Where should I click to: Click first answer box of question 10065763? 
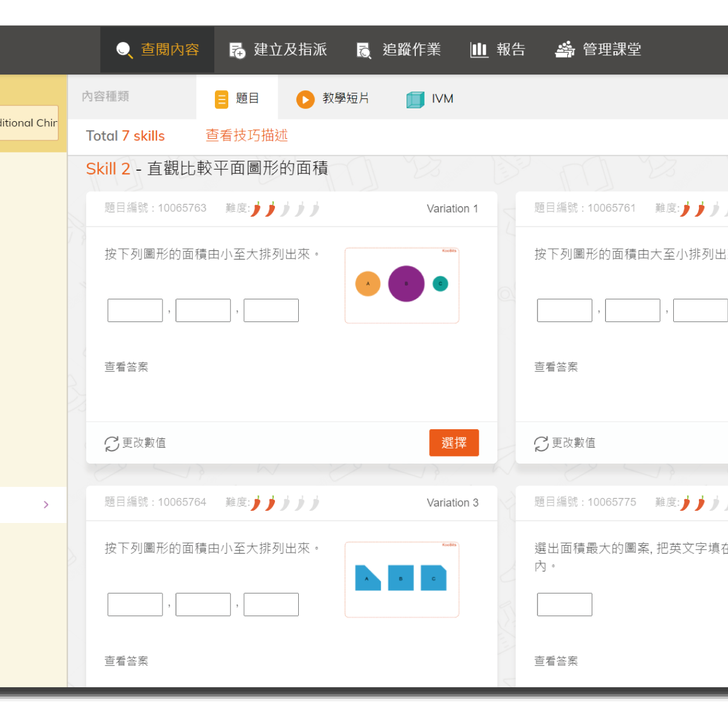(x=135, y=310)
